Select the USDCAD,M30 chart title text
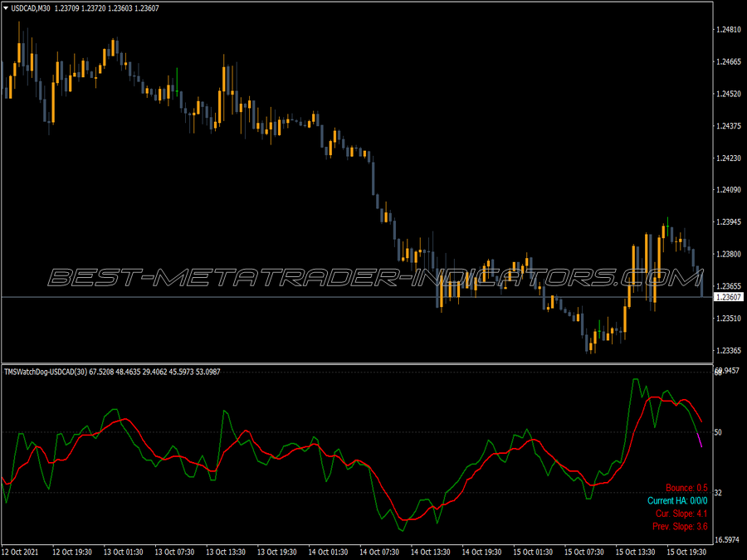The image size is (747, 560). (31, 8)
